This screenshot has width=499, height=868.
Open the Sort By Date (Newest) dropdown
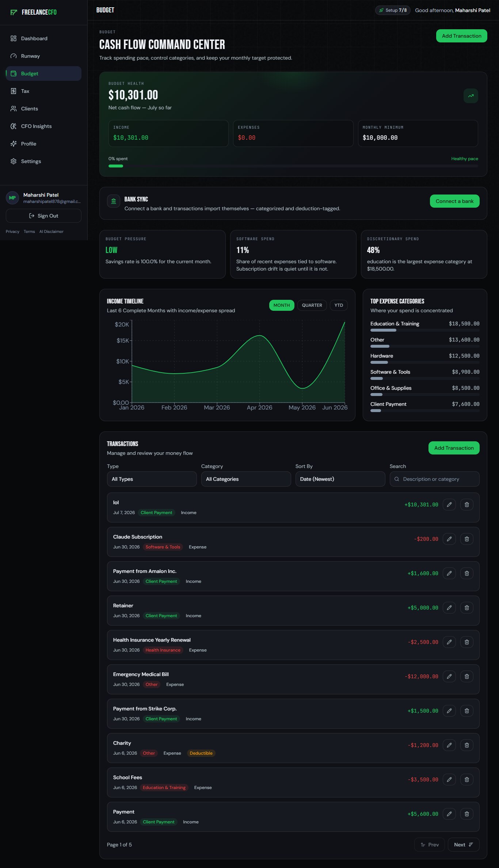click(x=340, y=479)
